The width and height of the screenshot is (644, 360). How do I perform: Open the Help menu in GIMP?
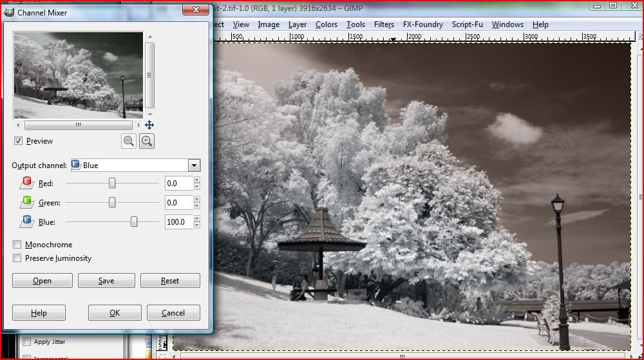pyautogui.click(x=540, y=24)
